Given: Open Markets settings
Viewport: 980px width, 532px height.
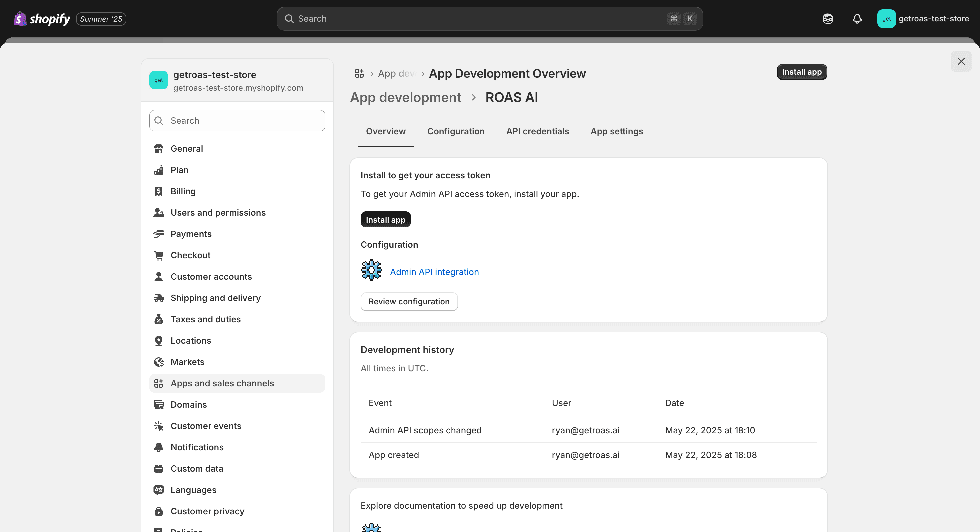Looking at the screenshot, I should [237, 362].
